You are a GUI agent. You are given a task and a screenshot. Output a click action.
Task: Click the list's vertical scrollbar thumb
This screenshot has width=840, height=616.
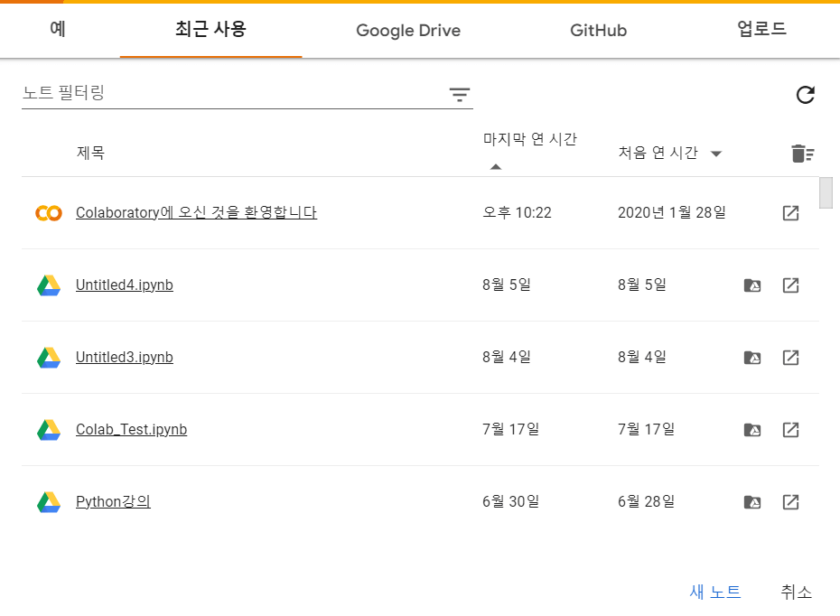[x=826, y=192]
